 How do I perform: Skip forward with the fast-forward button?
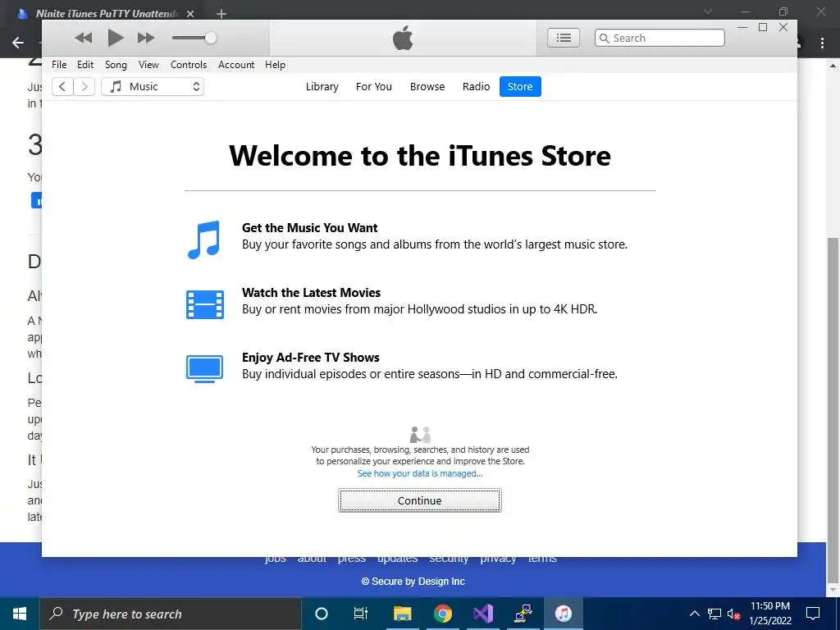coord(146,38)
